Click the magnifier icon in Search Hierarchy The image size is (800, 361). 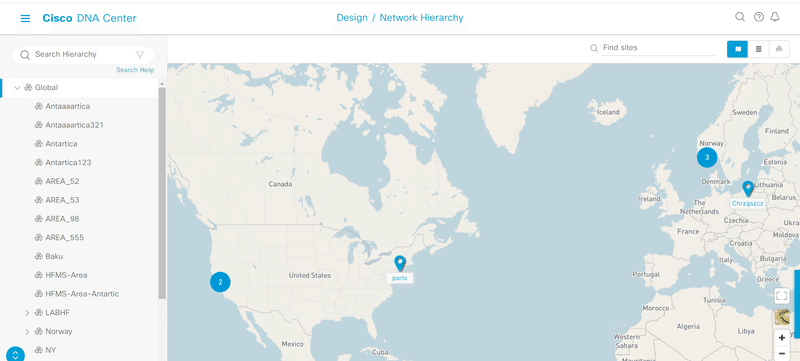pyautogui.click(x=24, y=55)
